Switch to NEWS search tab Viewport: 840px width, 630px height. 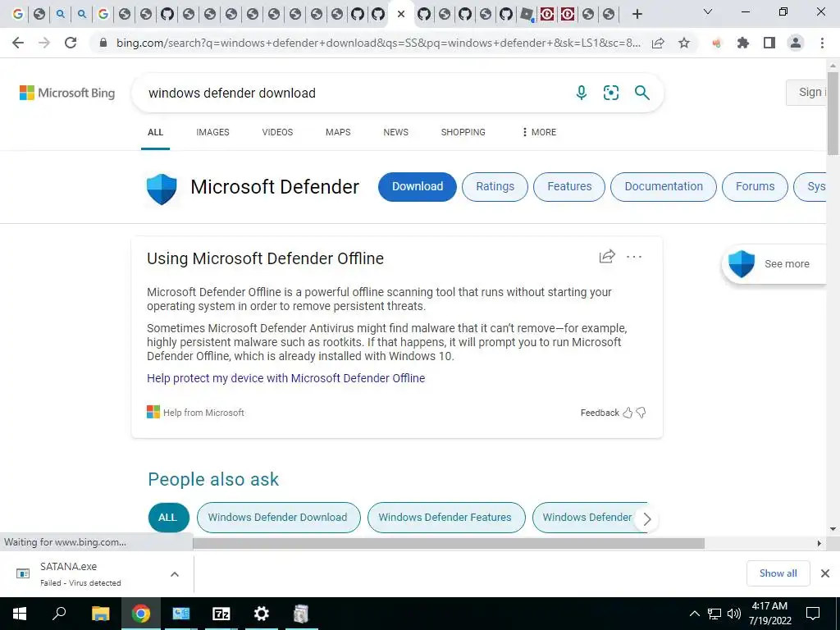[x=396, y=132]
